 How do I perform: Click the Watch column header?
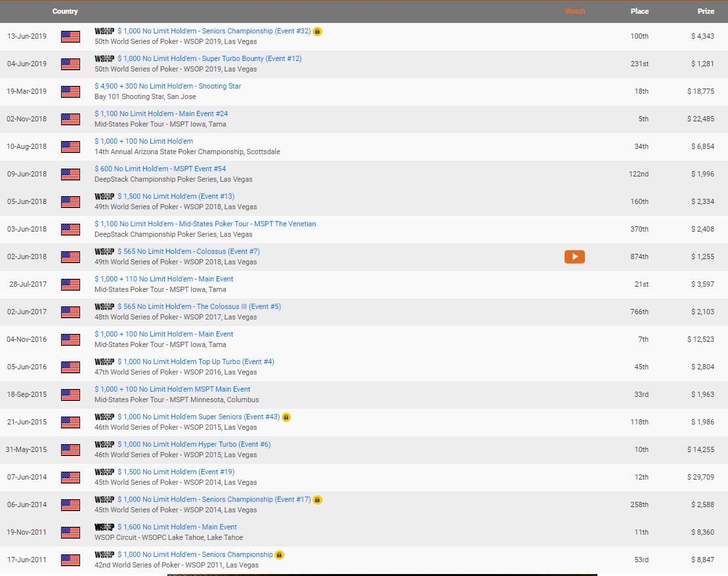[575, 11]
